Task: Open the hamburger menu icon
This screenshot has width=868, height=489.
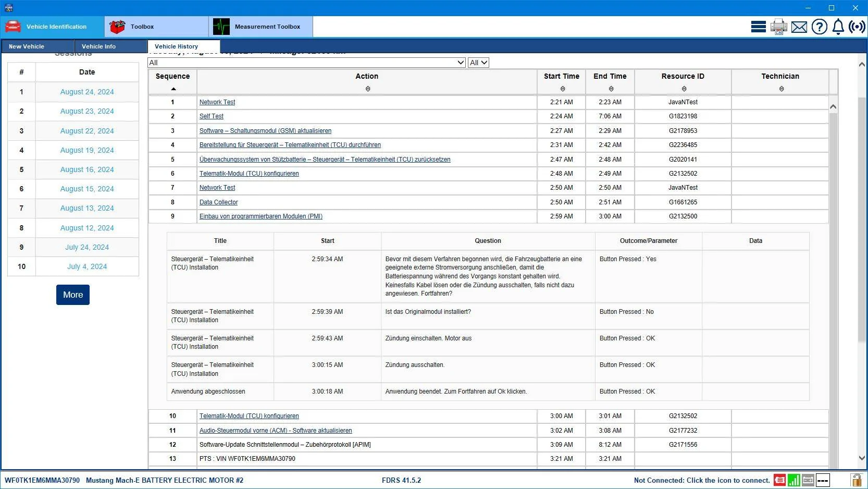Action: [x=758, y=27]
